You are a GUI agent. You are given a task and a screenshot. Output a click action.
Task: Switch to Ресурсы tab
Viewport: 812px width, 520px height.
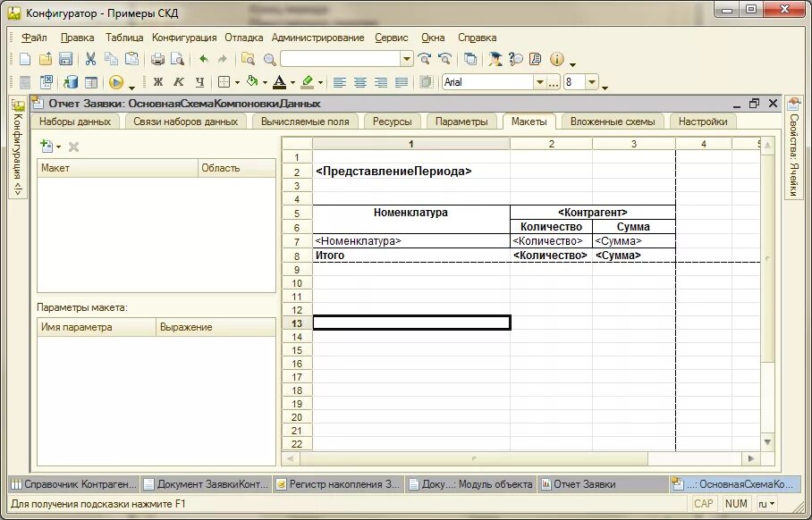point(392,122)
